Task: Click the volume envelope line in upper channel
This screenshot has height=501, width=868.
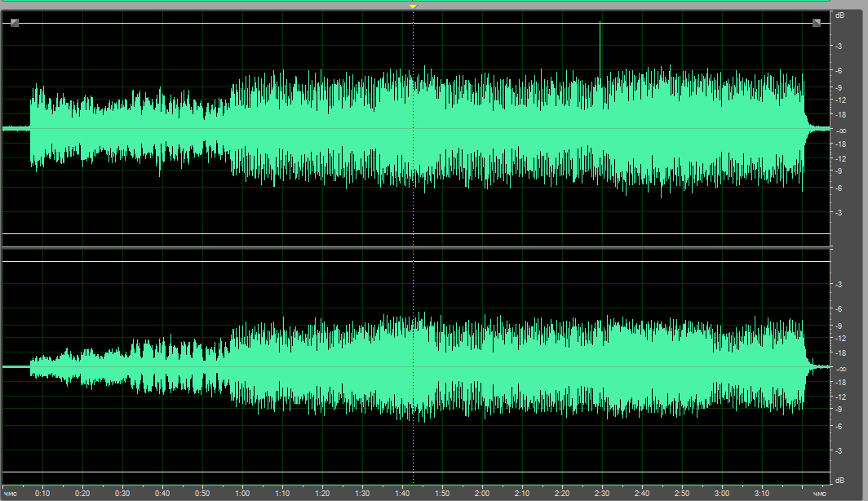Action: (245, 23)
